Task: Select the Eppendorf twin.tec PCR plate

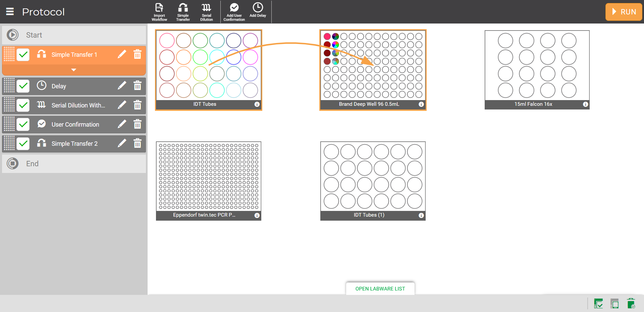Action: [x=208, y=177]
